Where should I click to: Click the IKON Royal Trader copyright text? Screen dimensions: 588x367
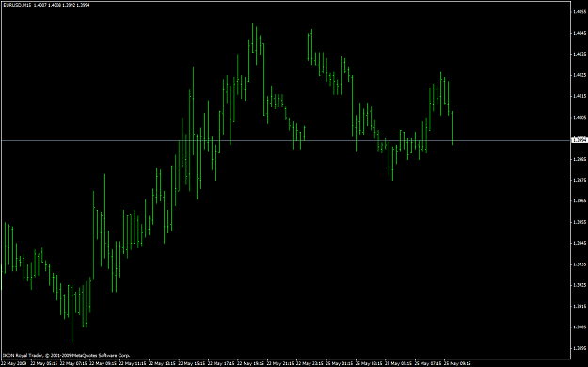coord(67,355)
